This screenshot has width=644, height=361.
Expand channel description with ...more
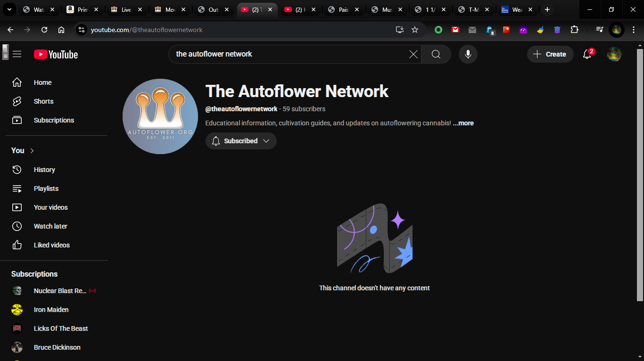(463, 123)
